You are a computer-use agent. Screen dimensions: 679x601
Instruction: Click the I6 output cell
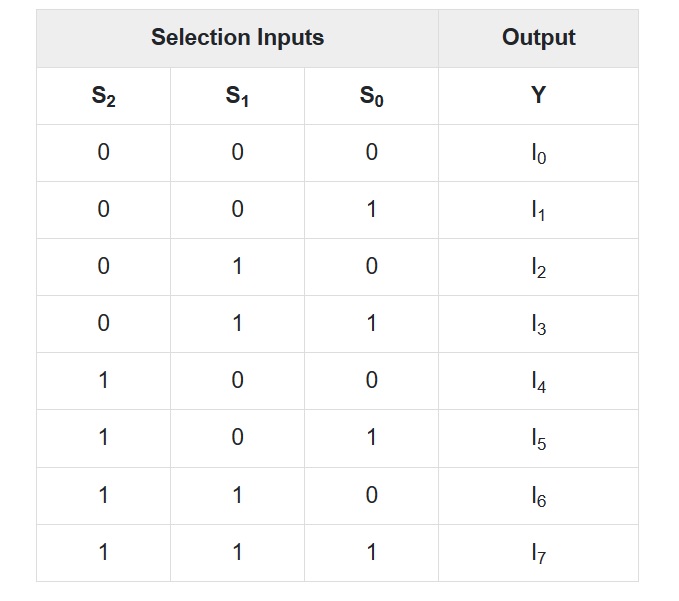(538, 495)
